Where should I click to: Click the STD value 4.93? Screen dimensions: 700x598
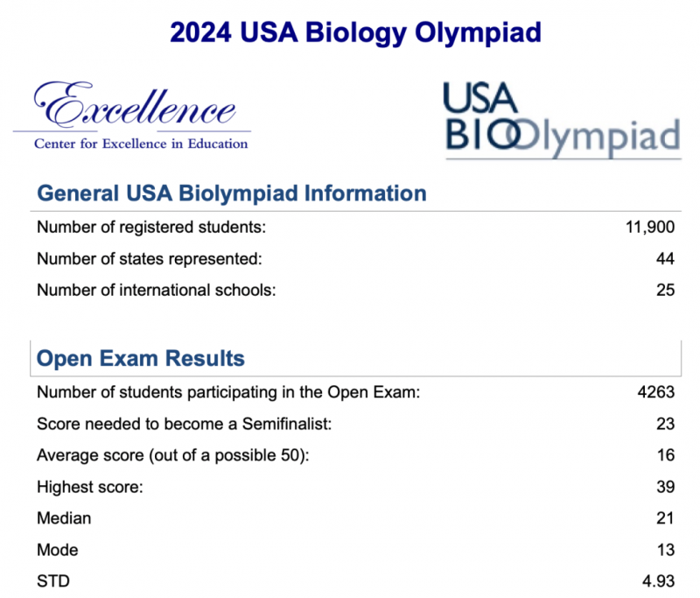659,581
